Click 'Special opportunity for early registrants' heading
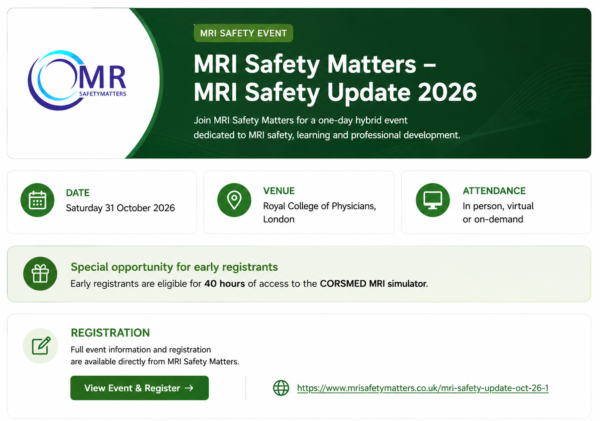This screenshot has width=600, height=421. point(174,267)
